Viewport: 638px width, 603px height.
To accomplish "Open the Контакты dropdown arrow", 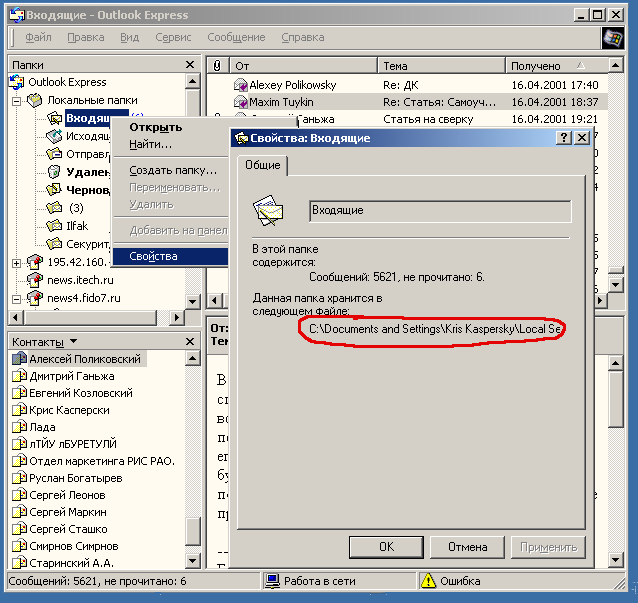I will click(73, 341).
